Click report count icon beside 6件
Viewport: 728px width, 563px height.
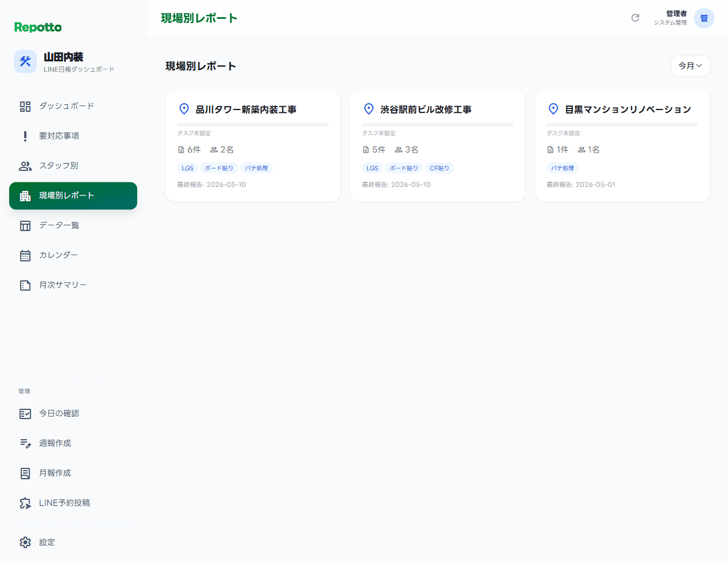(x=181, y=150)
